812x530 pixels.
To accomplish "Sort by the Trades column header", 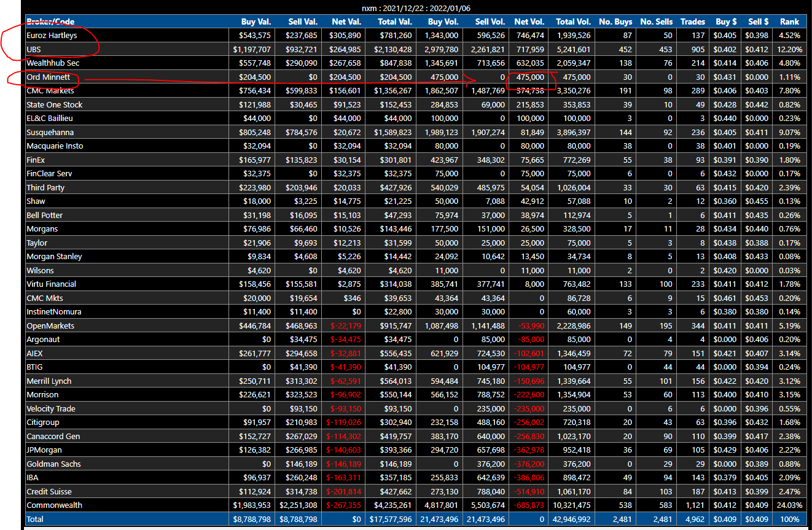I will tap(693, 21).
